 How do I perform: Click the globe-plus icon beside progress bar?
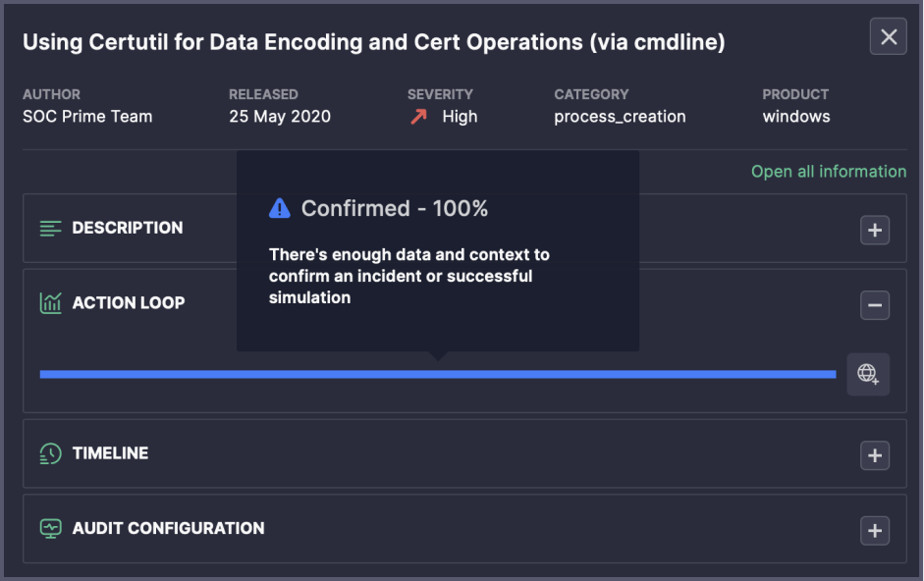[868, 374]
